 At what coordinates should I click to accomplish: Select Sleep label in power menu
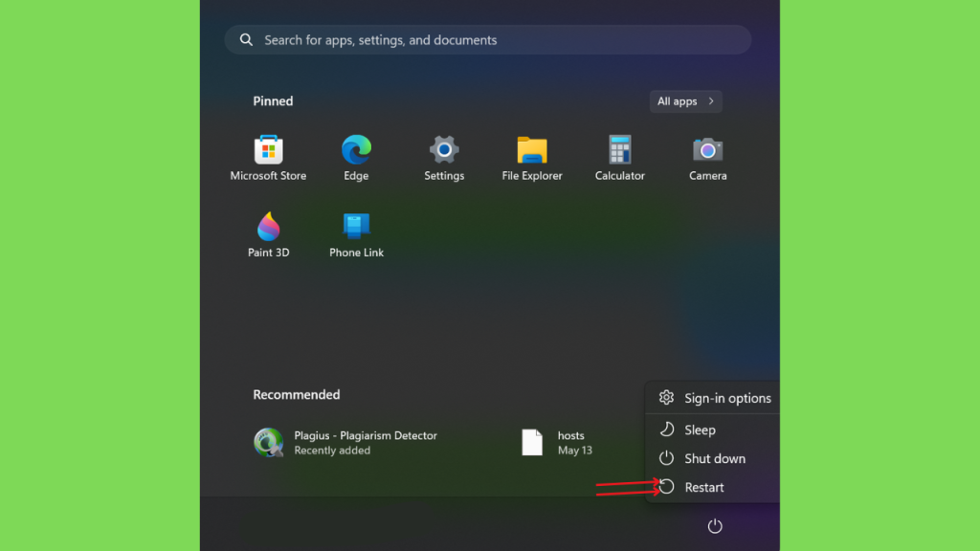pos(700,430)
